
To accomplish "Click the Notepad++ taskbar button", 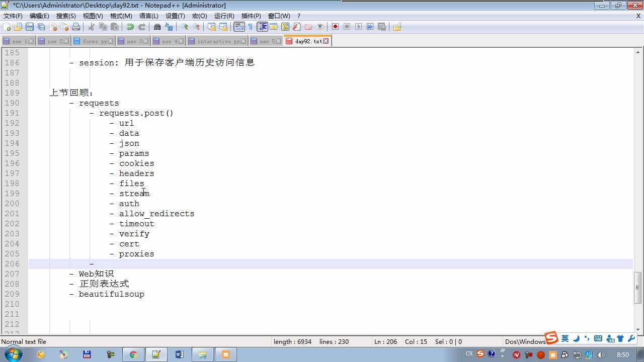I will [x=156, y=354].
